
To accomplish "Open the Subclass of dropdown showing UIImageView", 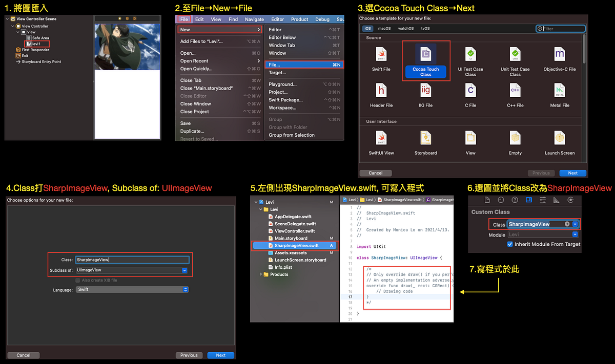I will (x=132, y=270).
